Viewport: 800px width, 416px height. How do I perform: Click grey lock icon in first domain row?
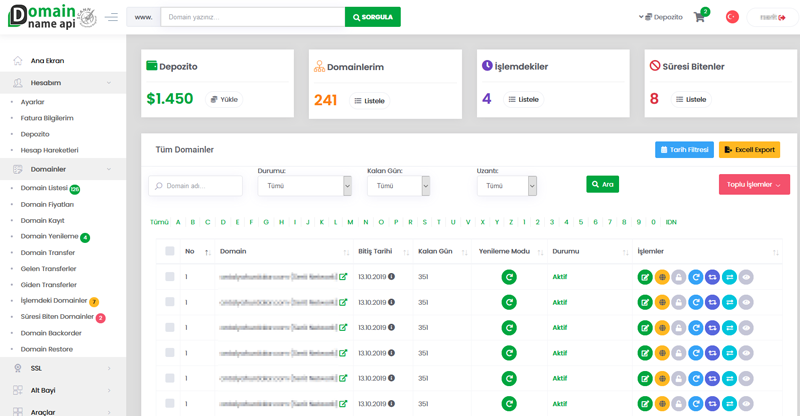tap(679, 277)
